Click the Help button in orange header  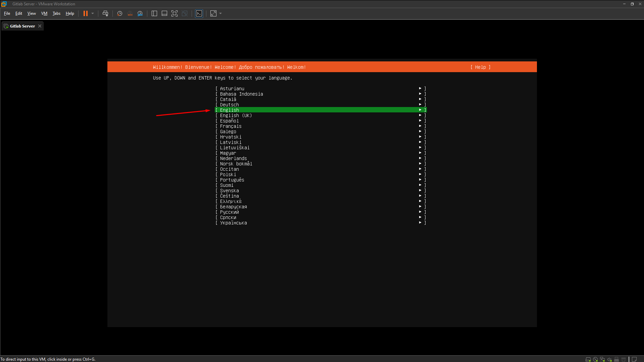[x=480, y=67]
